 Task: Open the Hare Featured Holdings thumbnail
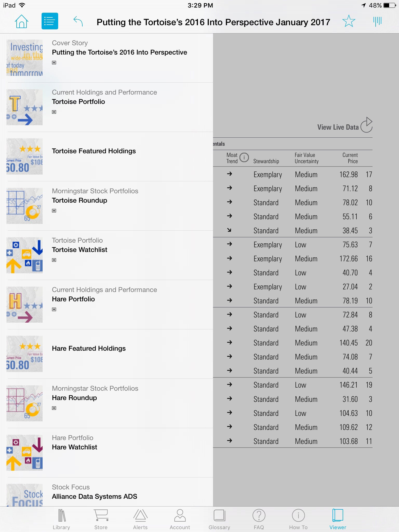click(24, 354)
